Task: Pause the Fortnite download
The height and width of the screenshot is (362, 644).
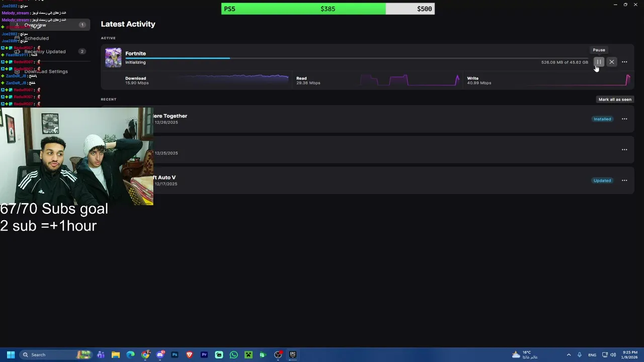Action: [x=599, y=62]
